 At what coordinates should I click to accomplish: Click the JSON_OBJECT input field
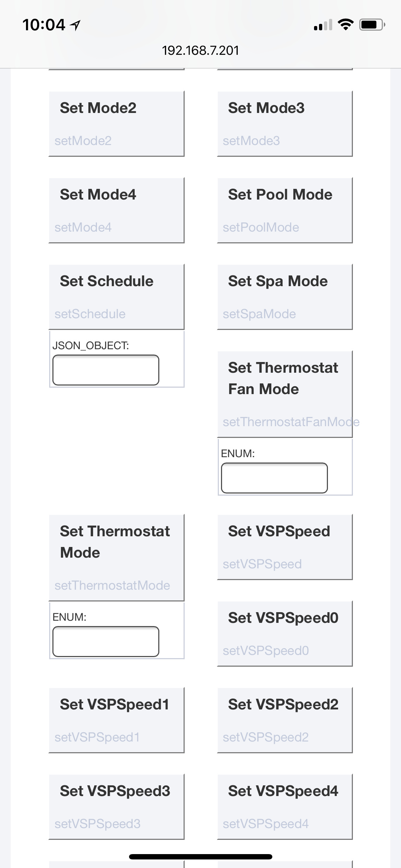pyautogui.click(x=106, y=370)
